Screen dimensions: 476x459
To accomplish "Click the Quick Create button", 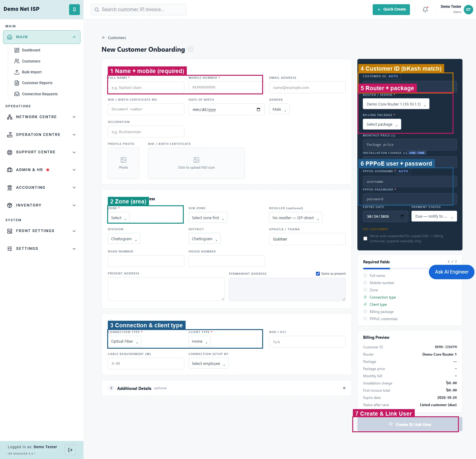I will click(391, 9).
